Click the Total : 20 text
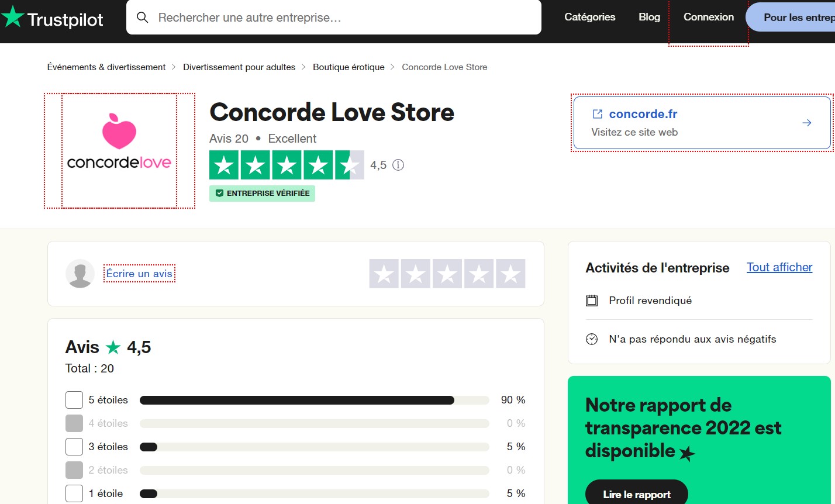 pos(89,368)
